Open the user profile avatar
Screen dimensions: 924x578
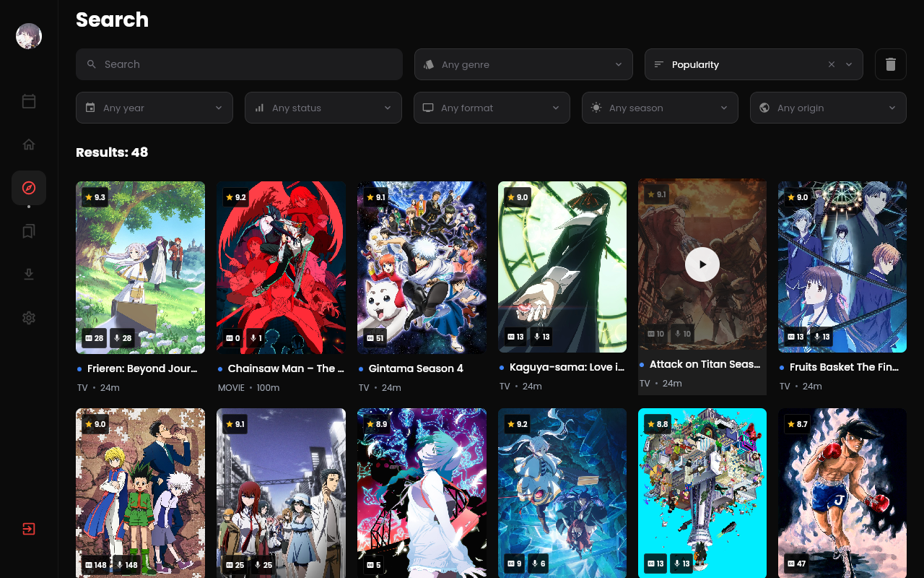(29, 36)
